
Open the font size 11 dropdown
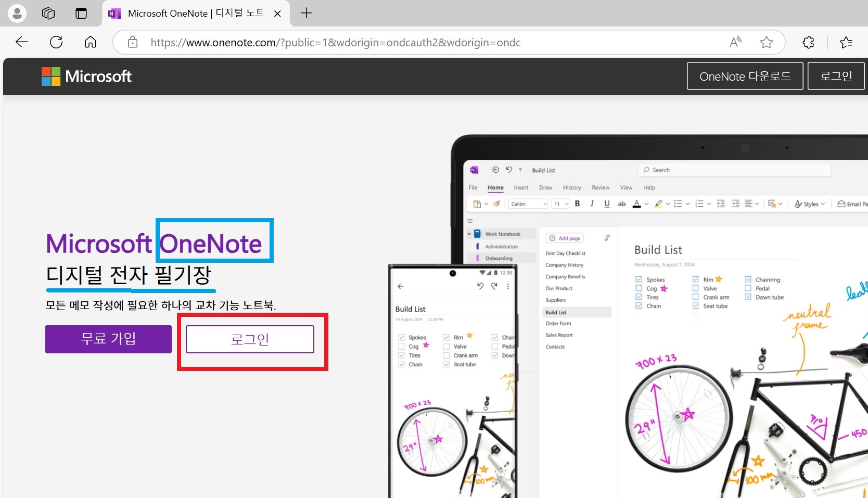click(560, 204)
